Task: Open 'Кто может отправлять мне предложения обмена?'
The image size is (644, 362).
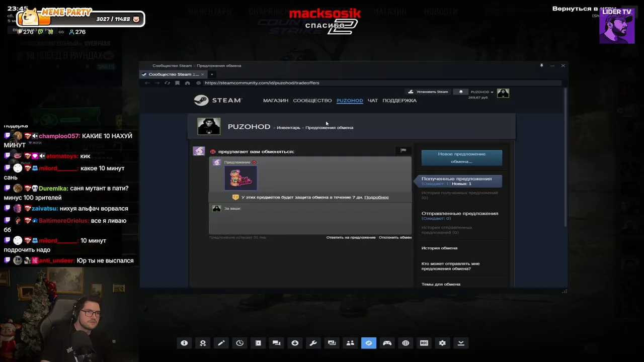Action: 450,266
